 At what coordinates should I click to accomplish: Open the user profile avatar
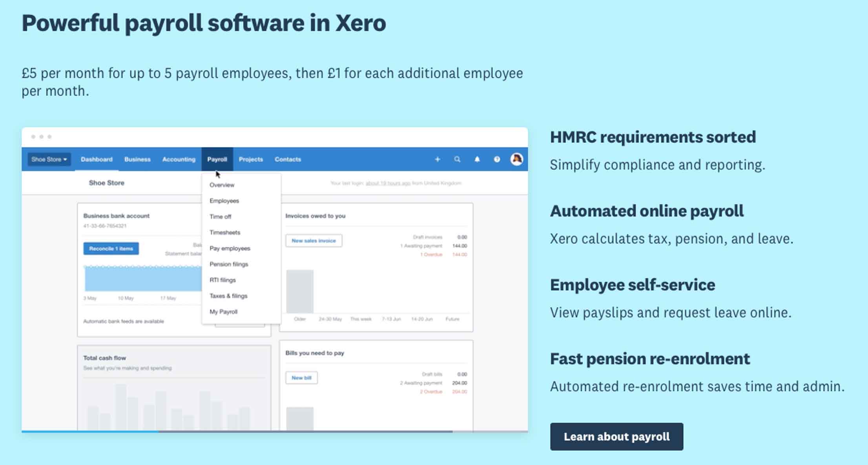[x=516, y=159]
